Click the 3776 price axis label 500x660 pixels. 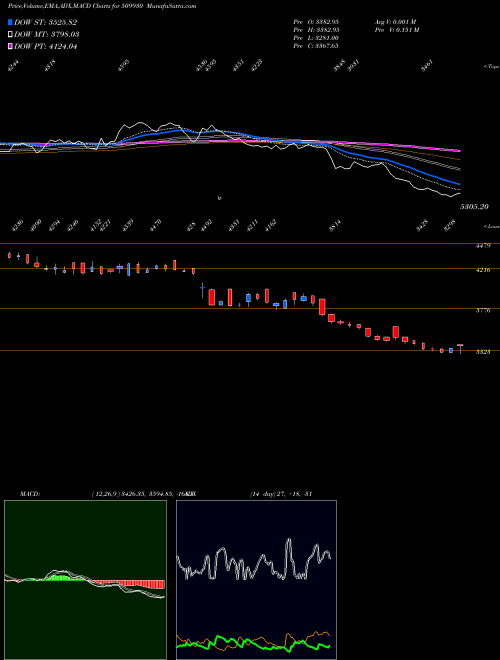point(483,311)
